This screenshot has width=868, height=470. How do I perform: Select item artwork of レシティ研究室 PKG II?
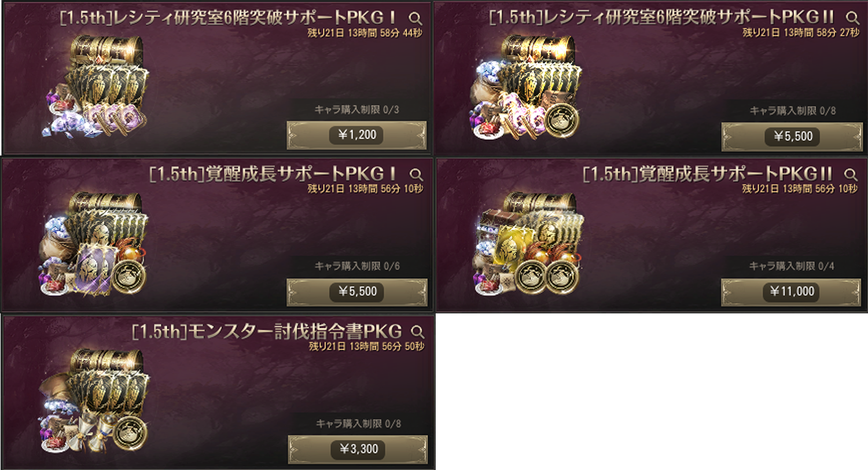pos(525,87)
